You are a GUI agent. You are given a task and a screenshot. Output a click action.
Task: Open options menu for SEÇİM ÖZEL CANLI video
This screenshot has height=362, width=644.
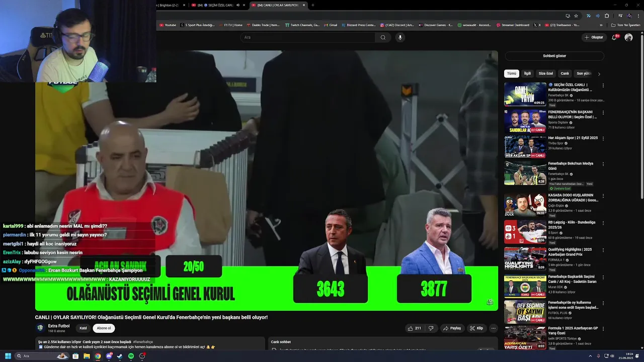coord(603,85)
